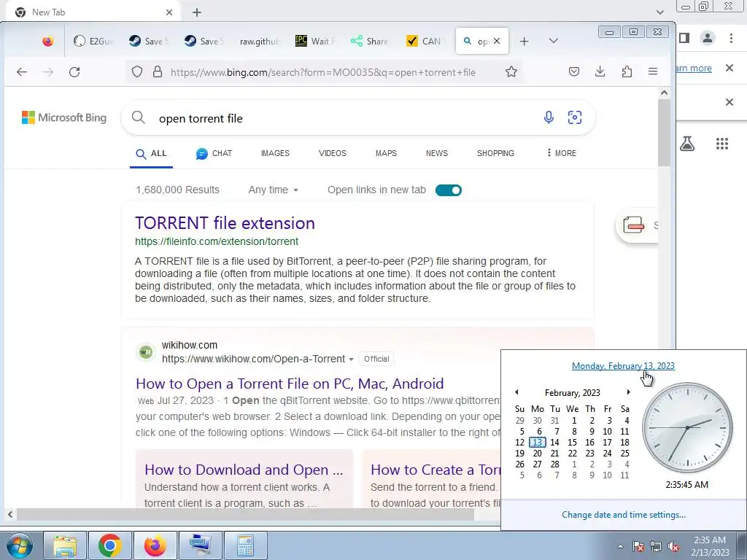
Task: Open fileinfo.com extension torrent URL
Action: (x=216, y=241)
